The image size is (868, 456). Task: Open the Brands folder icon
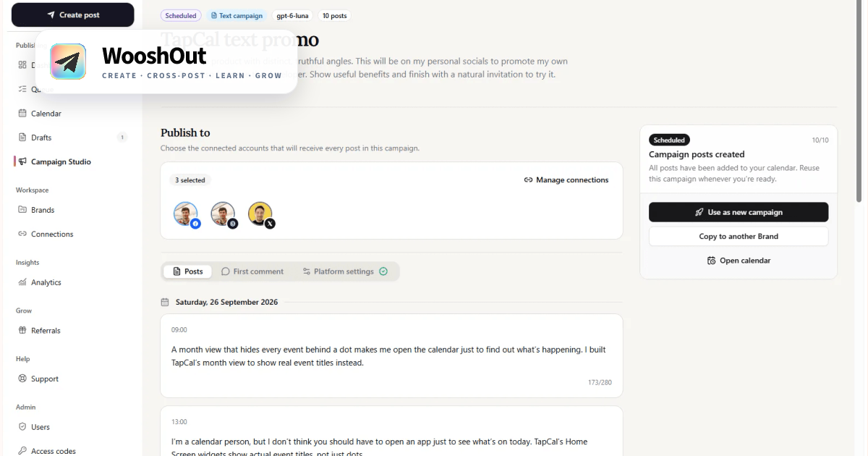tap(22, 210)
